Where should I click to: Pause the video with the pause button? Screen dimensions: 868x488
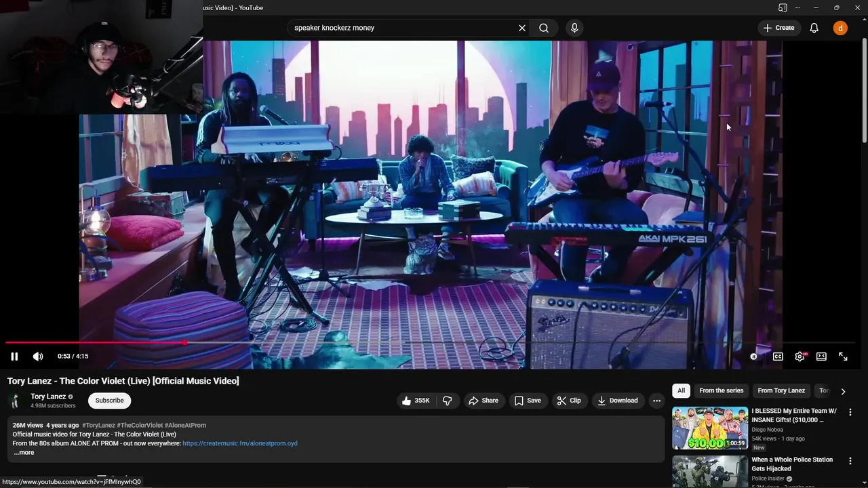coord(14,357)
